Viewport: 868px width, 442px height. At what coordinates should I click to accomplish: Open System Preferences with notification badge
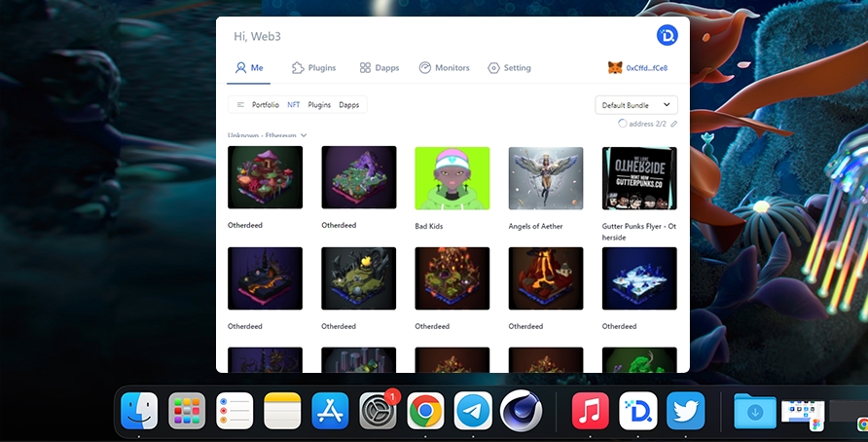pos(379,411)
